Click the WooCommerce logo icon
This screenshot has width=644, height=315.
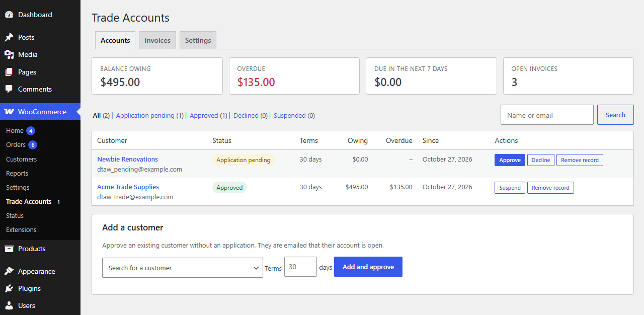click(x=9, y=112)
